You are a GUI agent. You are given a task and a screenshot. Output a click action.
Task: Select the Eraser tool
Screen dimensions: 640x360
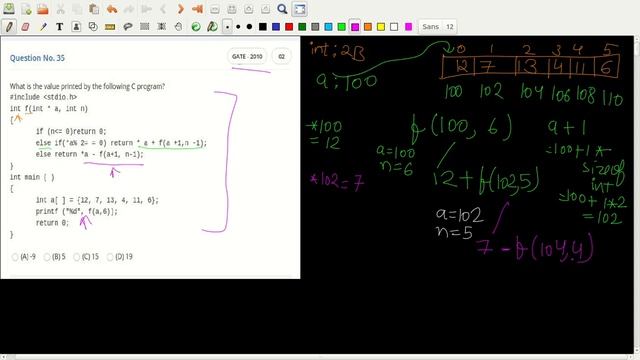coord(25,27)
